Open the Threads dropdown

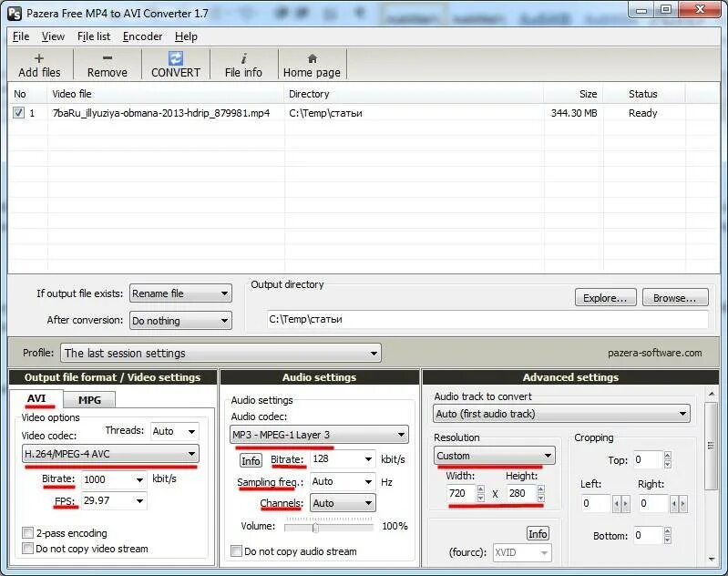175,431
